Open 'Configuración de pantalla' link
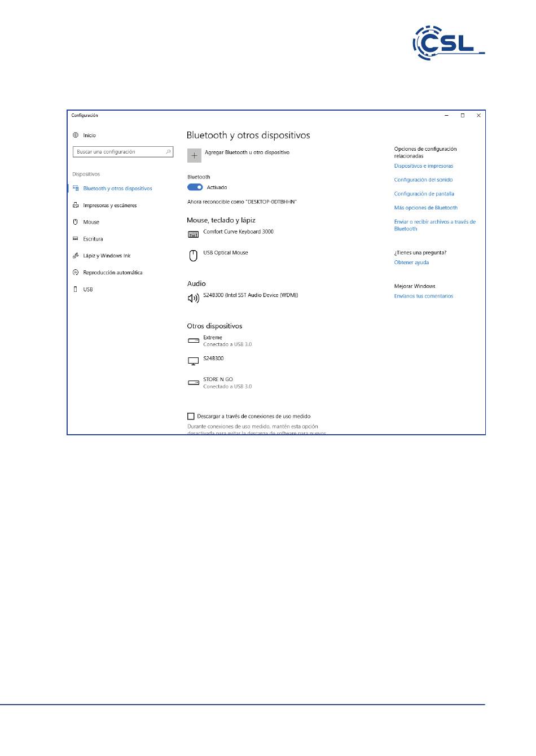 pyautogui.click(x=424, y=194)
